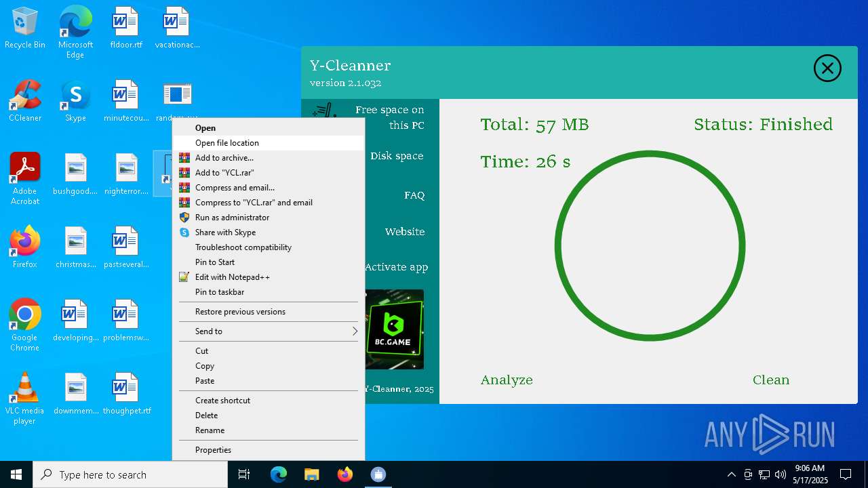The height and width of the screenshot is (488, 868).
Task: Choose Share with Skype
Action: 269,232
